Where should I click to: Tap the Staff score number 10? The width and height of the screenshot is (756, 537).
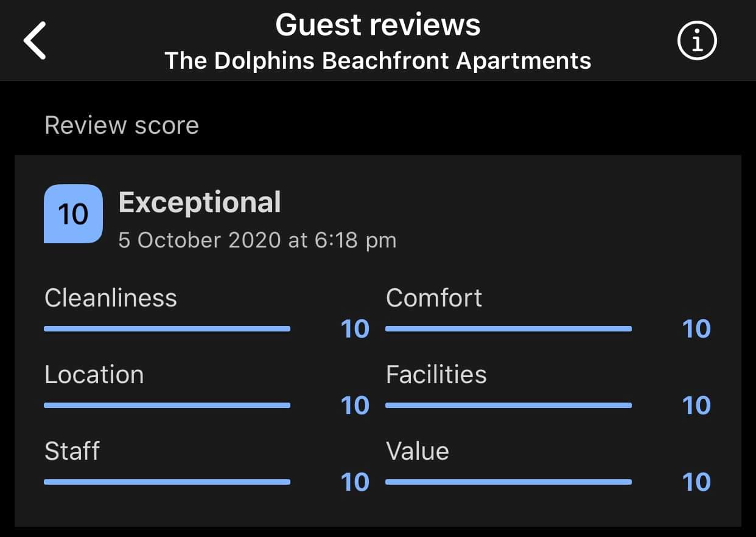(x=355, y=482)
